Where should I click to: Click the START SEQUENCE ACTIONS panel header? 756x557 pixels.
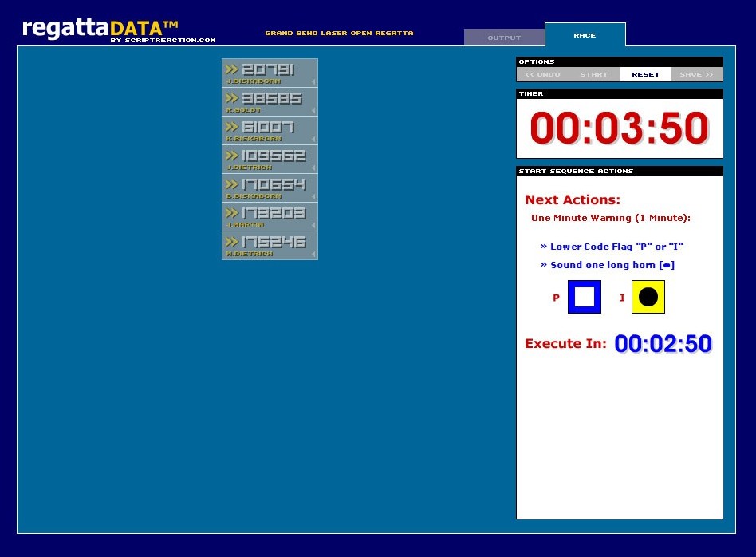click(620, 171)
